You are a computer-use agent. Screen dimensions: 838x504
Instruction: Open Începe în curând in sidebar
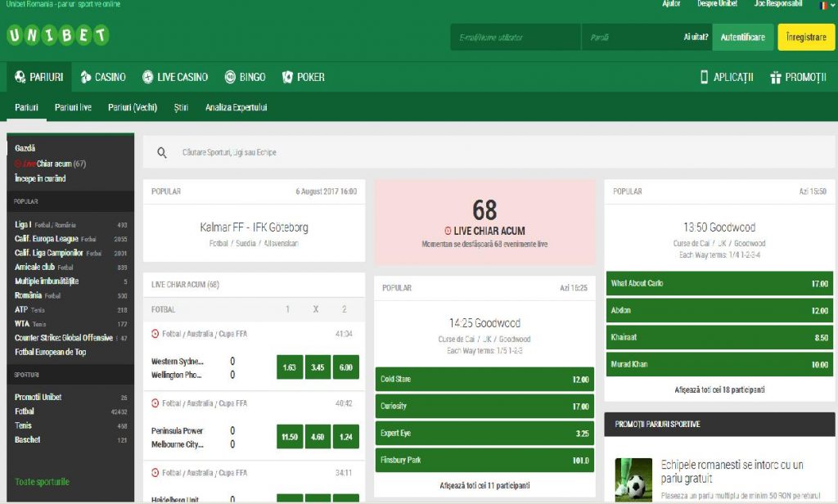(x=40, y=178)
